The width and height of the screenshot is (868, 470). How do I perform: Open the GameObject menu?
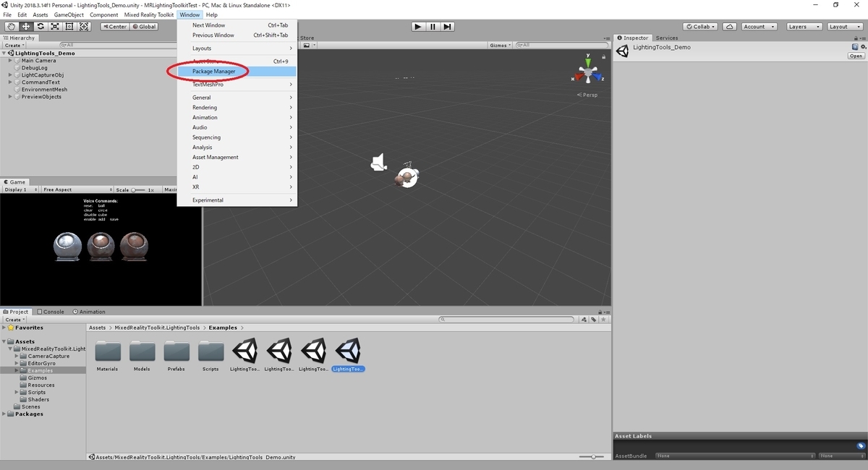point(69,14)
